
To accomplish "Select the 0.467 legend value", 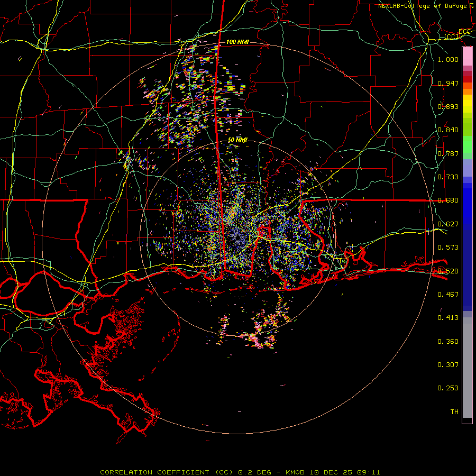I will tap(448, 295).
